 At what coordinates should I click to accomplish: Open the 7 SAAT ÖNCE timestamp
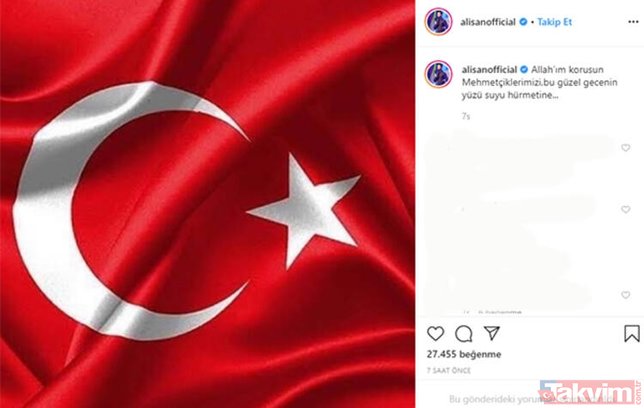tap(448, 371)
